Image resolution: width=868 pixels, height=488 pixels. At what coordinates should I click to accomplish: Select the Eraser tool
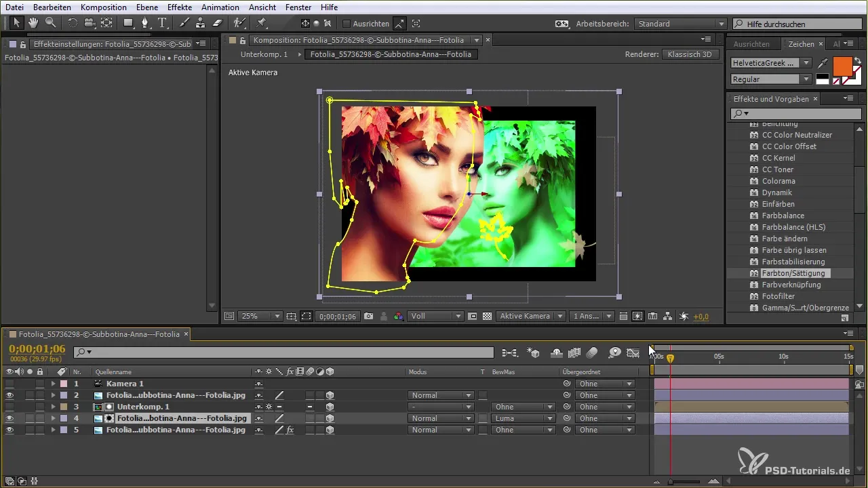click(x=217, y=22)
